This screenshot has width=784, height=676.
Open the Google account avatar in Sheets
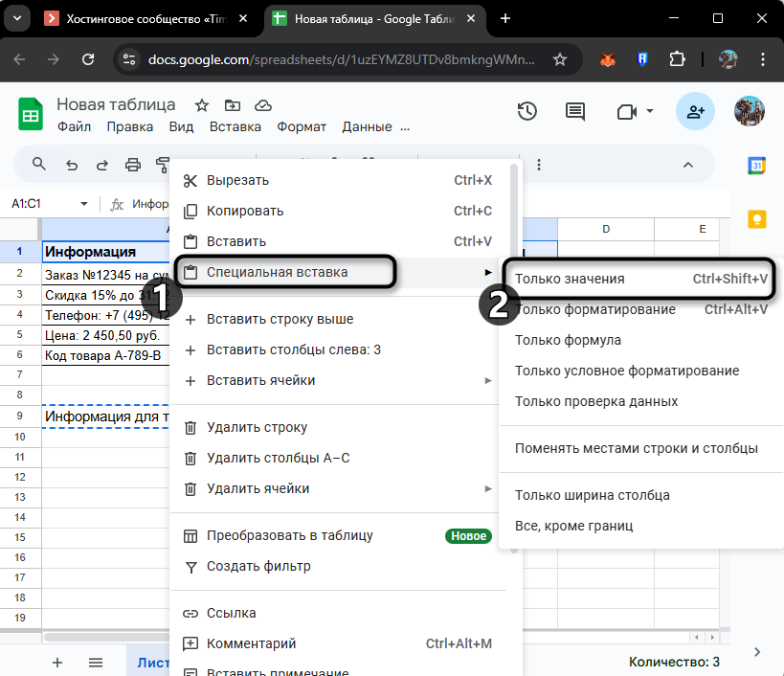click(x=749, y=111)
